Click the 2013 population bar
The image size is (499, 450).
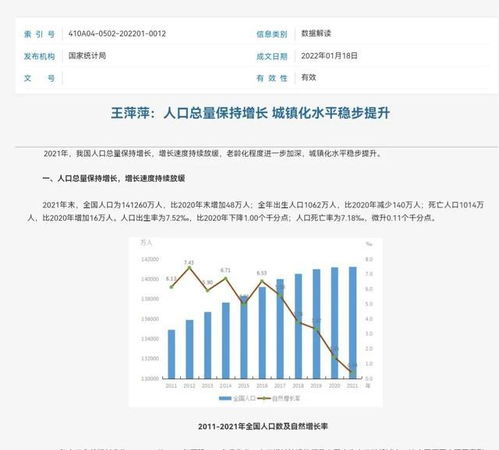click(208, 345)
